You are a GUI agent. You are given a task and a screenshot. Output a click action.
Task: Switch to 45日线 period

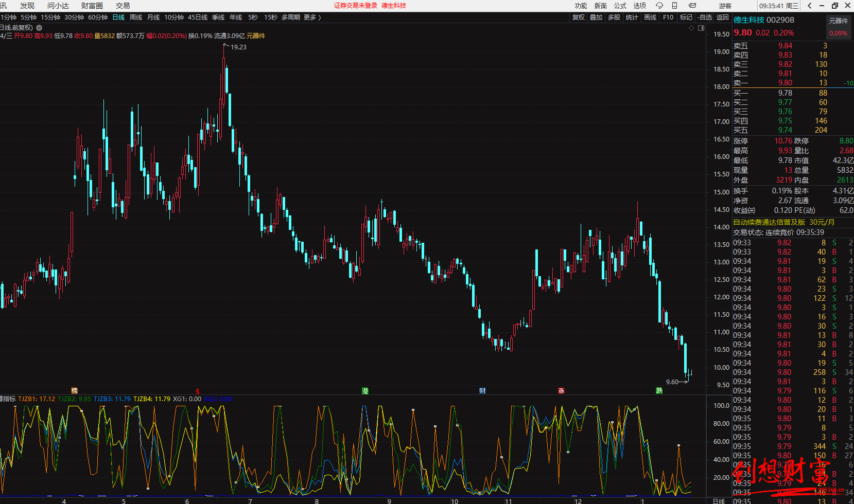click(198, 17)
